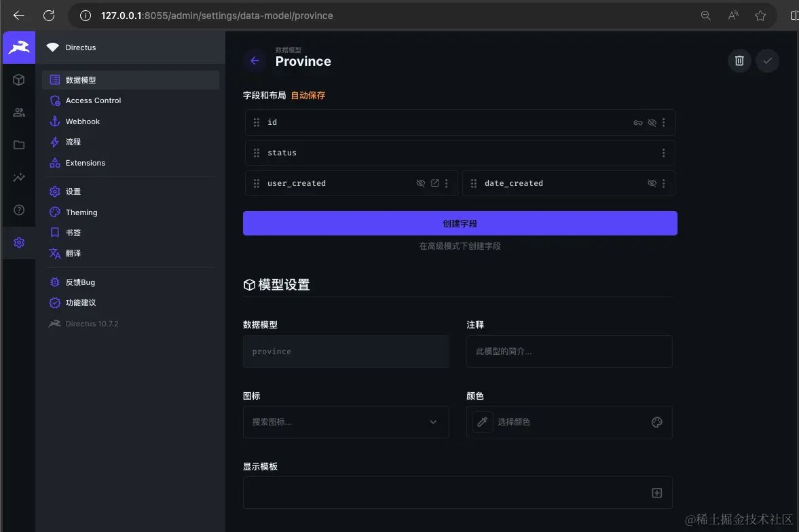Open the user directory module icon
The image size is (799, 532).
[19, 112]
